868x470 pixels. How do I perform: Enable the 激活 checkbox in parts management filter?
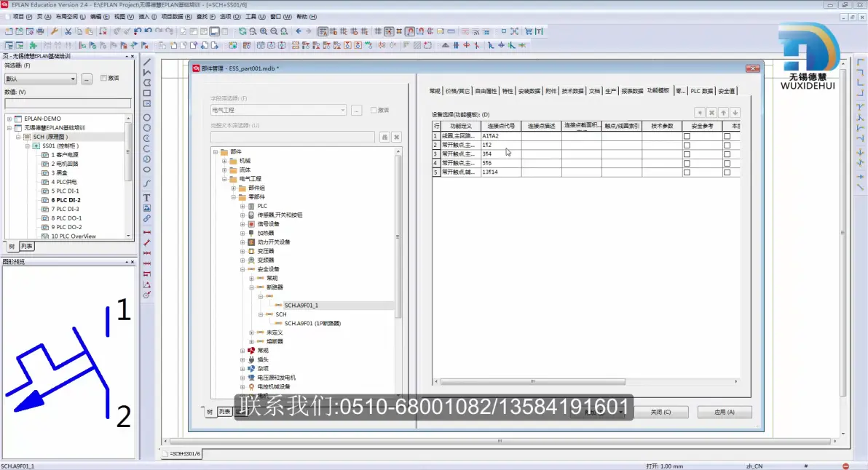pyautogui.click(x=374, y=110)
